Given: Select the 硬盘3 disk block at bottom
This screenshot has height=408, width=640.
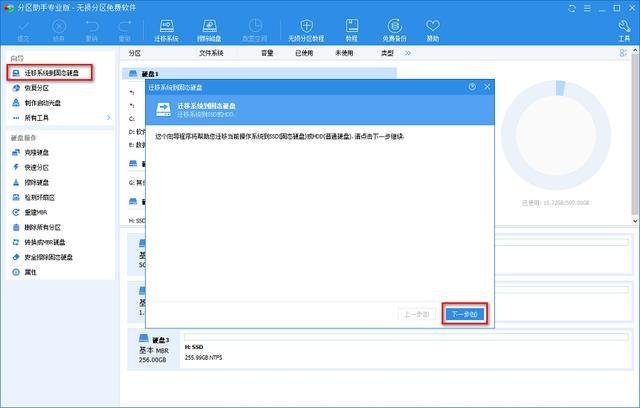Looking at the screenshot, I should pyautogui.click(x=154, y=349).
